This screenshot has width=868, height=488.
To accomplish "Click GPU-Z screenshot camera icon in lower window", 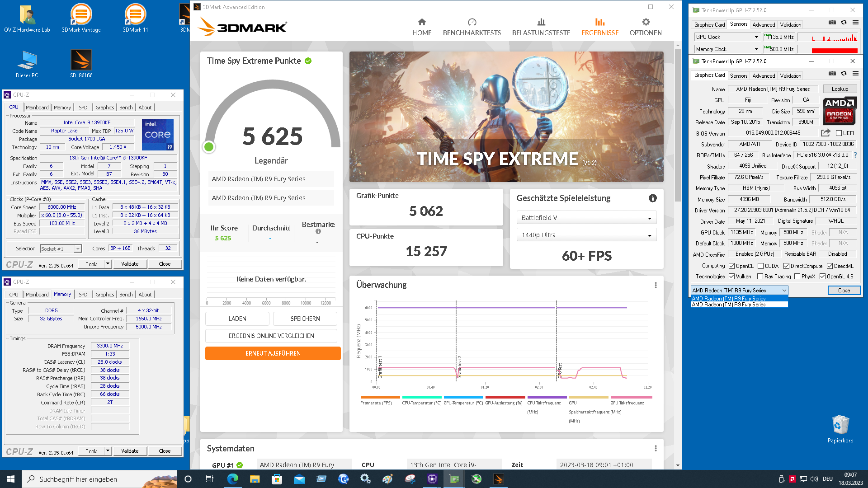I will click(832, 73).
